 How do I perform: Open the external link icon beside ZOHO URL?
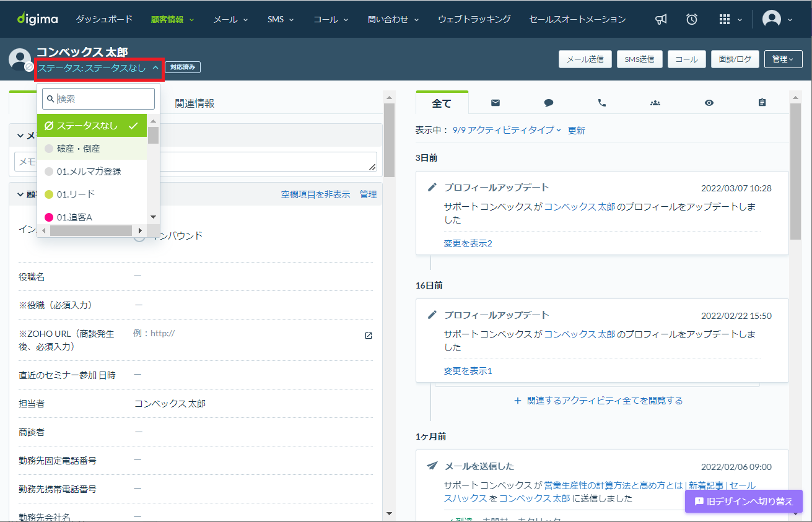(369, 336)
